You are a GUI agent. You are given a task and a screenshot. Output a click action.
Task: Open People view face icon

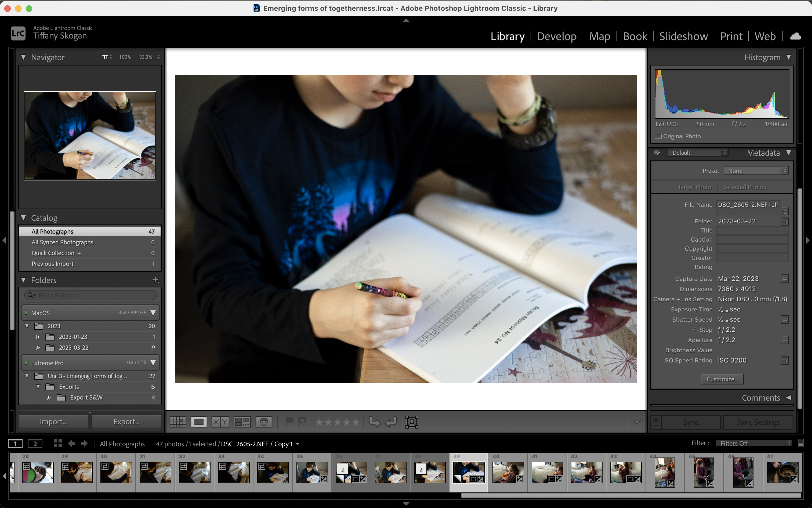pyautogui.click(x=264, y=422)
